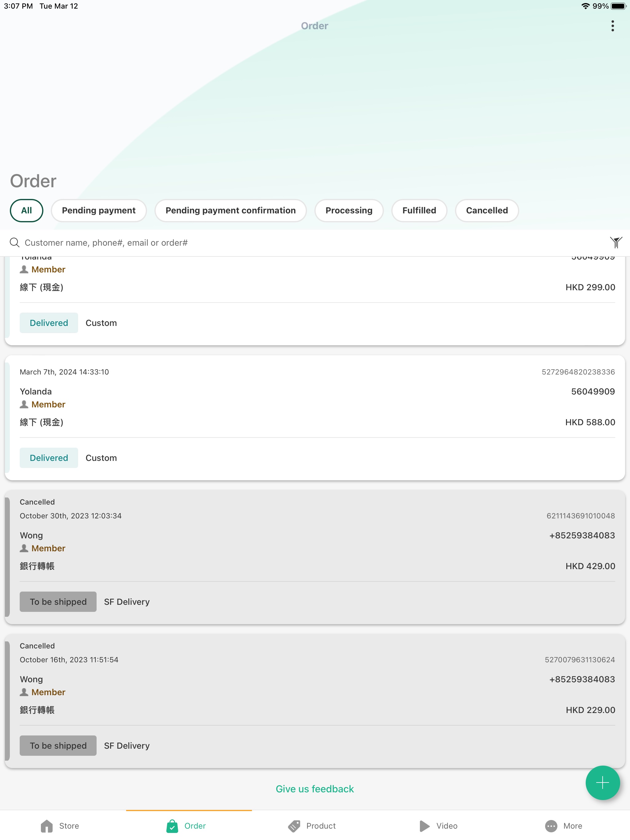Select the Cancelled filter tab
The image size is (630, 840).
point(487,210)
